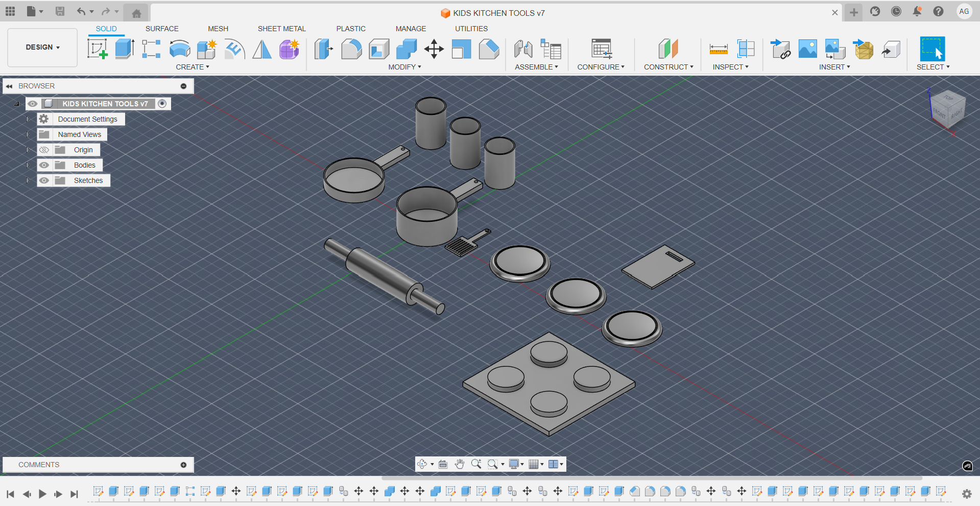Select the Extrude tool
Screen dimensions: 980x506
point(125,49)
